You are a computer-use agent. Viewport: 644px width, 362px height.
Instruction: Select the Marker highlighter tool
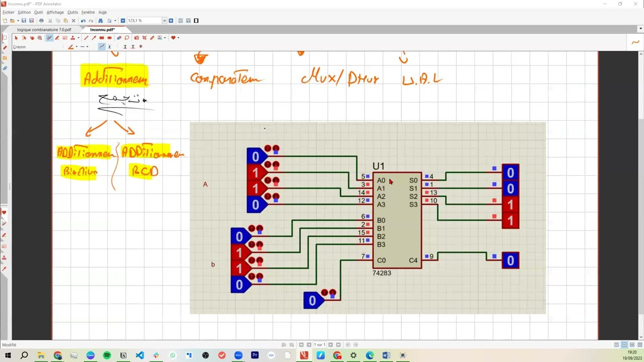click(57, 38)
